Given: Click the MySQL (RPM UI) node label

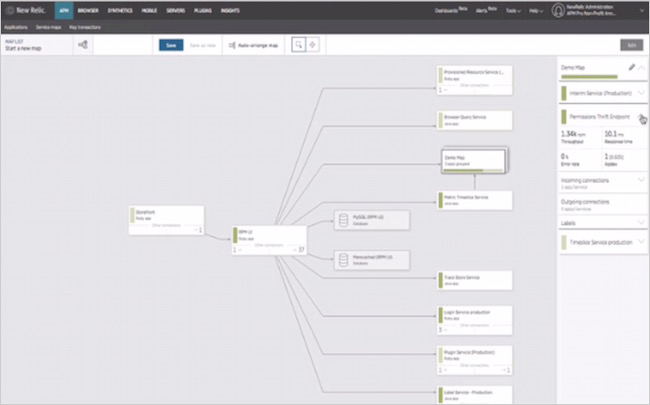Looking at the screenshot, I should 368,217.
